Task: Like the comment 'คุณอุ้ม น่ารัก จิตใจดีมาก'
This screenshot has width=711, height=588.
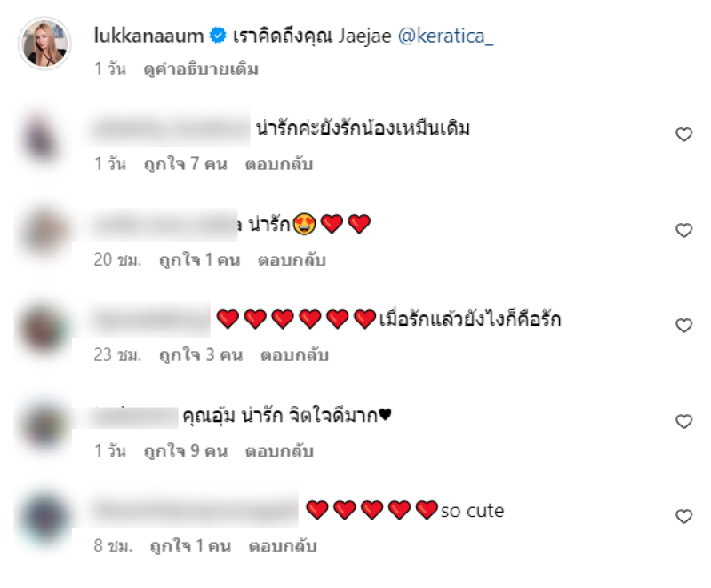Action: pyautogui.click(x=683, y=421)
